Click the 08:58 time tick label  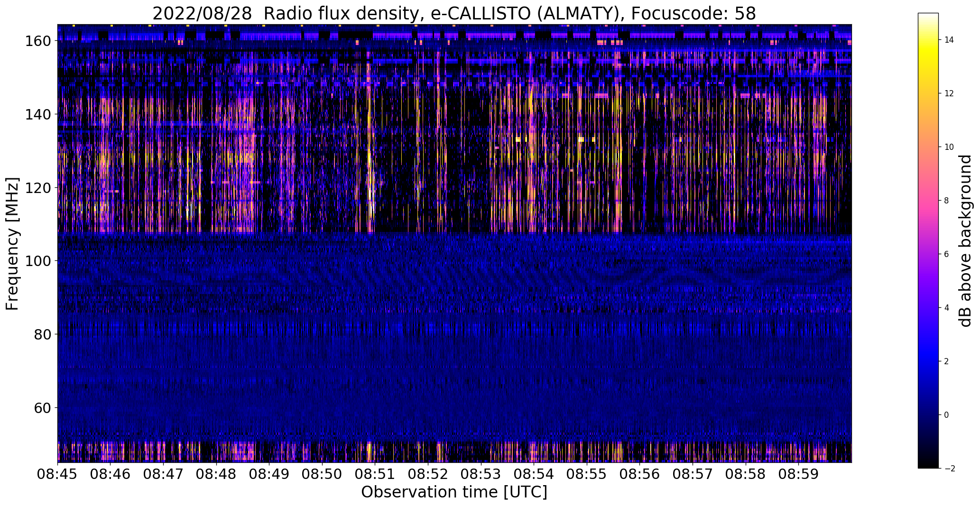tap(746, 474)
